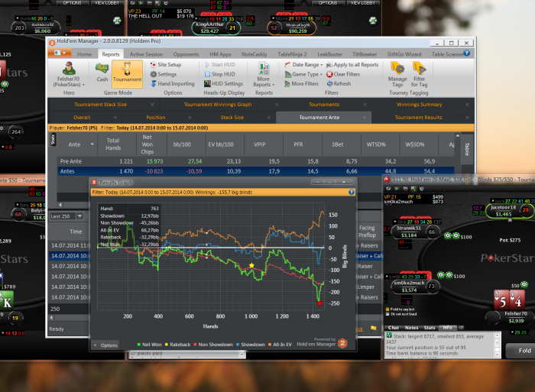Viewport: 535px width, 392px height.
Task: Tick Sit out next hand checkbox
Action: point(387,314)
